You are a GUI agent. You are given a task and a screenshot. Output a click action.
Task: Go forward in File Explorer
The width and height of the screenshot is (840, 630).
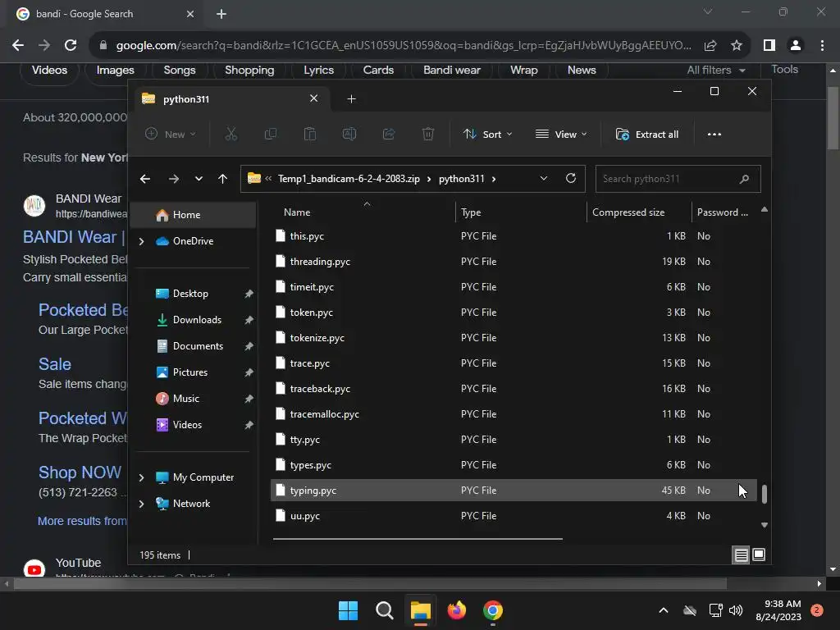pyautogui.click(x=174, y=179)
